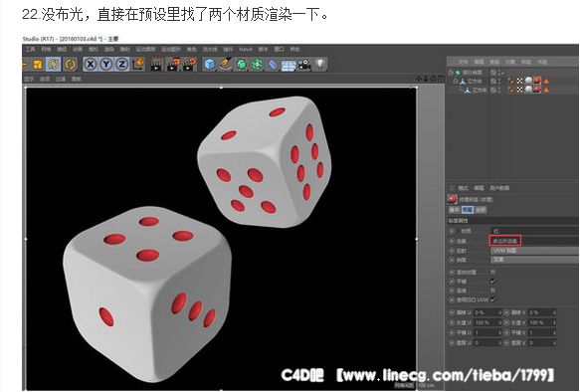Collapse the 细分曲面 tree expander
The width and height of the screenshot is (580, 392).
450,72
